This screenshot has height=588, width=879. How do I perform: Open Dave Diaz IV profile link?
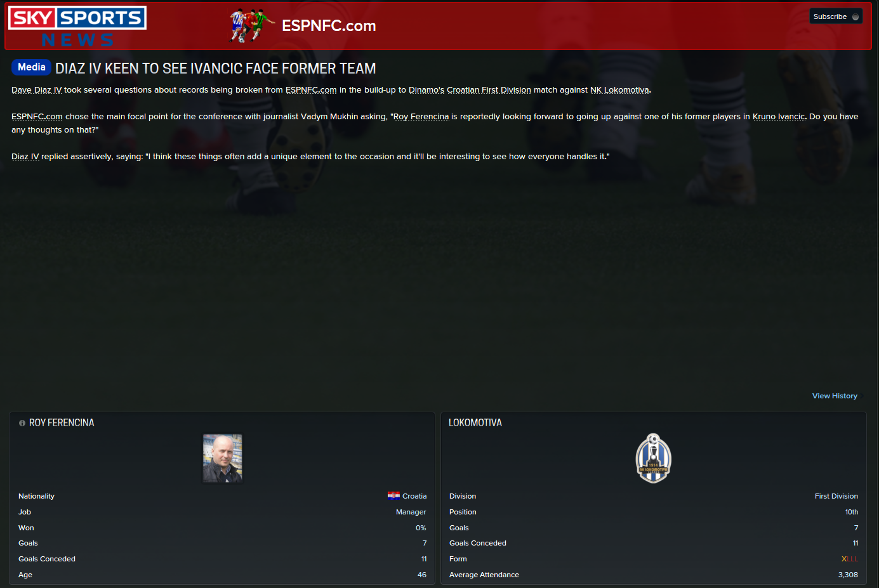(37, 90)
